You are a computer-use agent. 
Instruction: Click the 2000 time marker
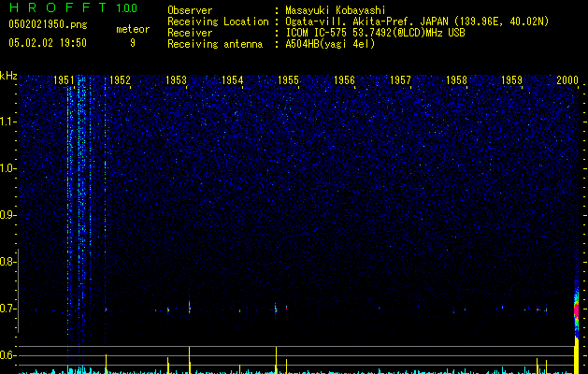tap(567, 79)
